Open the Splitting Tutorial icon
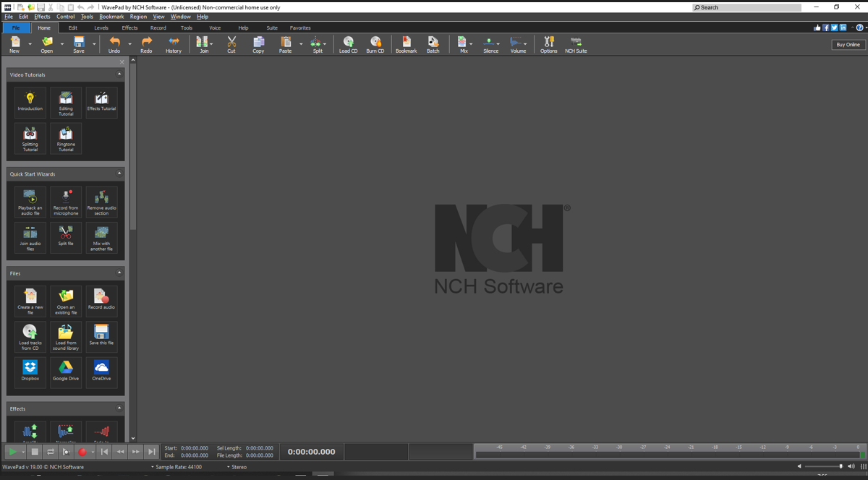Viewport: 868px width, 480px height. pyautogui.click(x=30, y=137)
